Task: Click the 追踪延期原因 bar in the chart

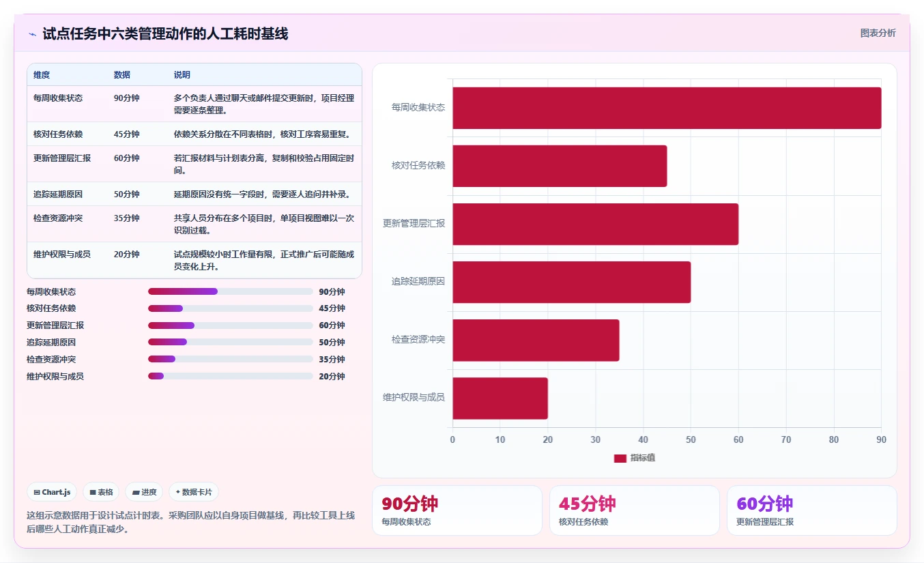Action: click(572, 282)
